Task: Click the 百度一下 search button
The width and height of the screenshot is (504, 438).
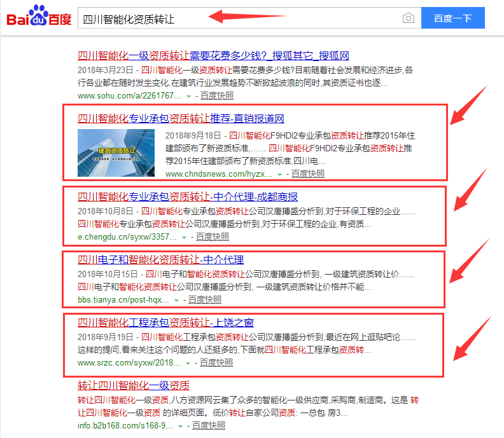Action: [452, 18]
